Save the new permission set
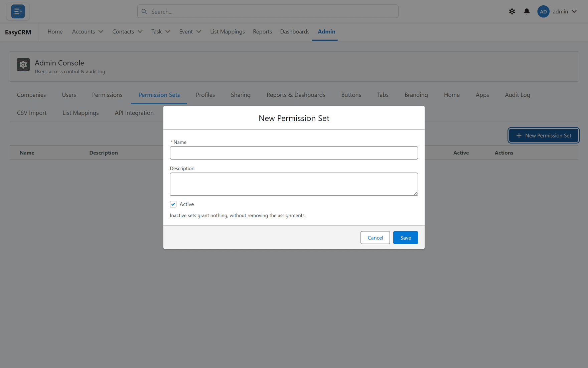Image resolution: width=588 pixels, height=368 pixels. (406, 238)
